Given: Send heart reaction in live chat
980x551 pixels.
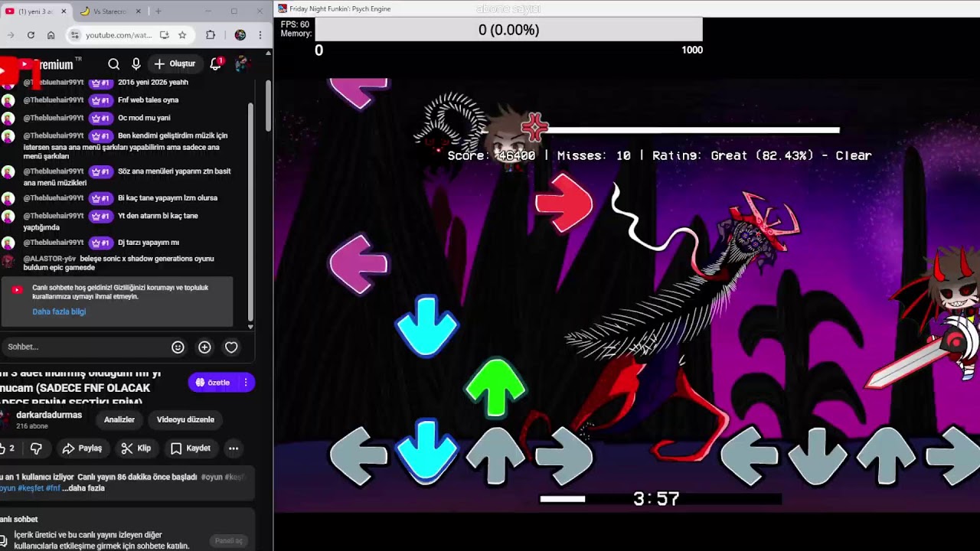Looking at the screenshot, I should (231, 347).
